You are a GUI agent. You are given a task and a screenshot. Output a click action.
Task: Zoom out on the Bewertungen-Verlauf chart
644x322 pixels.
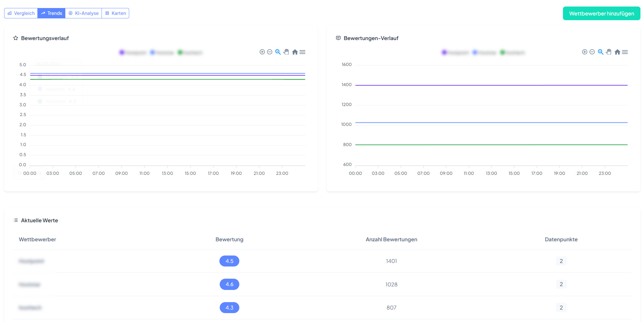tap(592, 52)
